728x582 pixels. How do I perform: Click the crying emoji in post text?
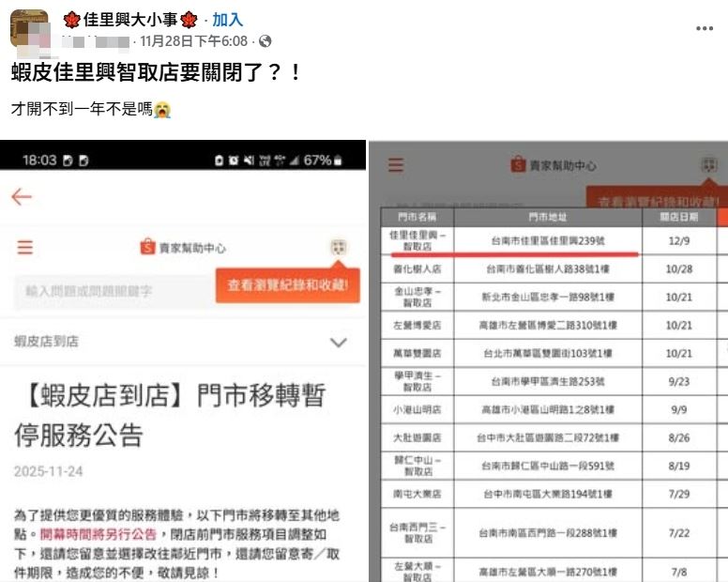tap(162, 110)
